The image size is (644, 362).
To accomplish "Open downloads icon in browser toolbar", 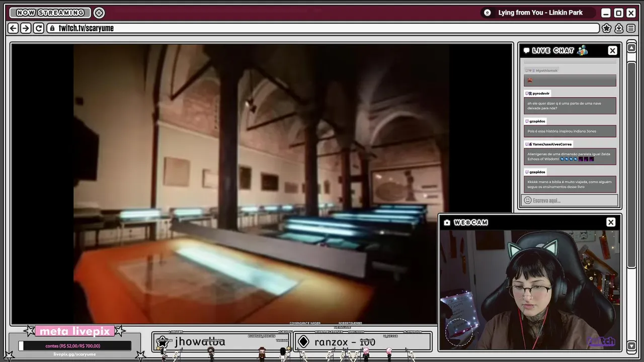I will tap(619, 28).
